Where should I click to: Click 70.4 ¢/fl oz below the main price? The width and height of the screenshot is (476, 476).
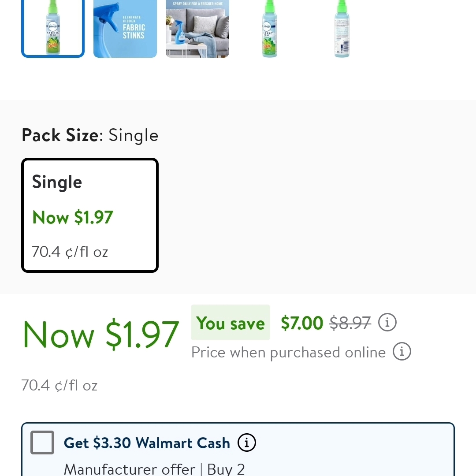pyautogui.click(x=59, y=386)
